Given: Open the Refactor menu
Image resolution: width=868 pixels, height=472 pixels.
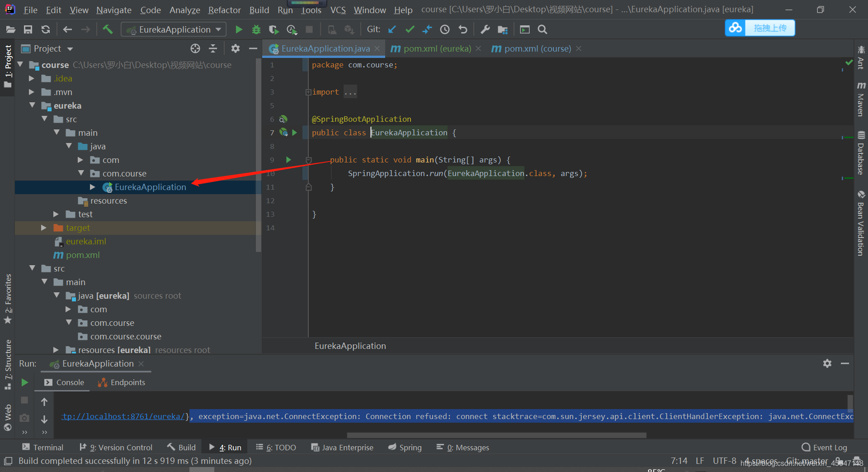Looking at the screenshot, I should coord(224,10).
